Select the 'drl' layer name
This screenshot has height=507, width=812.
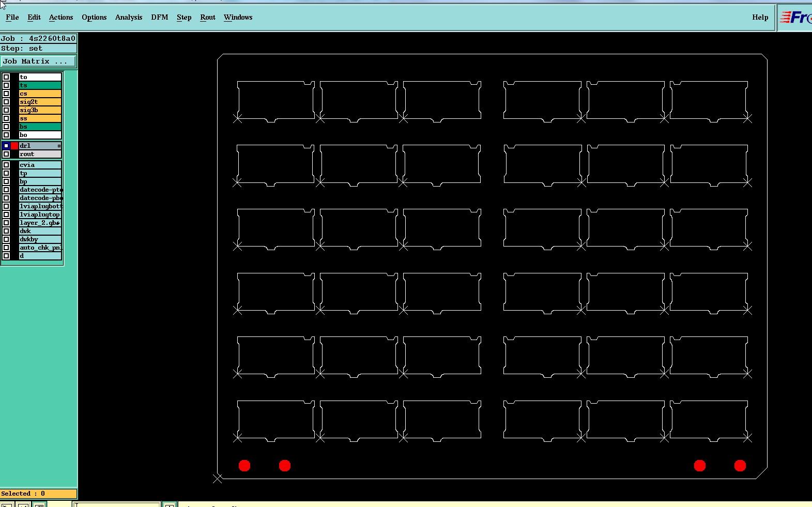40,146
